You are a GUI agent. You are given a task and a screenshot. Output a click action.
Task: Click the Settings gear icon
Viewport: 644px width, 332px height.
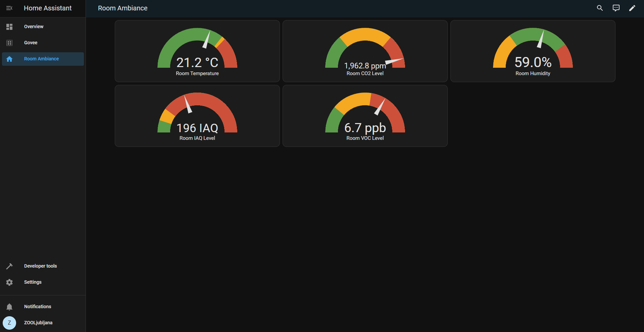9,282
